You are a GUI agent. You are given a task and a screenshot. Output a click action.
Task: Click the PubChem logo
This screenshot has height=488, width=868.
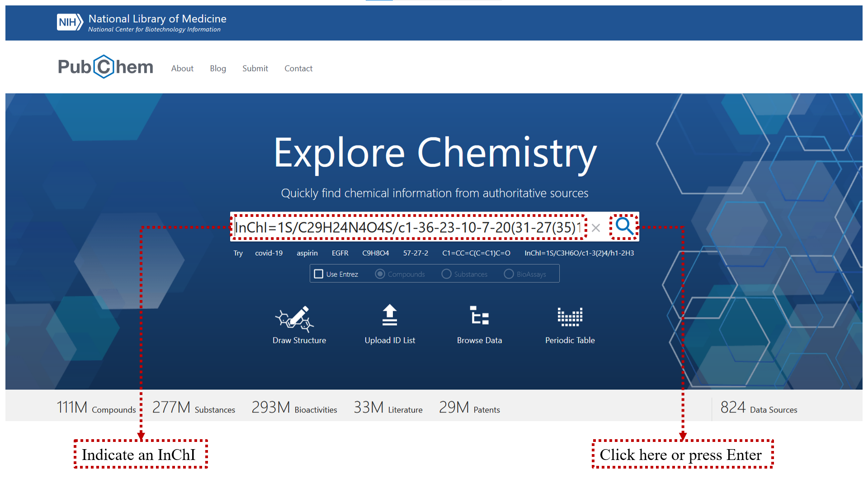click(105, 67)
